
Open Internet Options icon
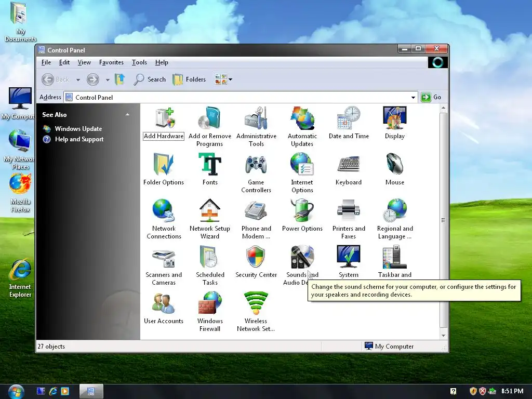click(302, 173)
